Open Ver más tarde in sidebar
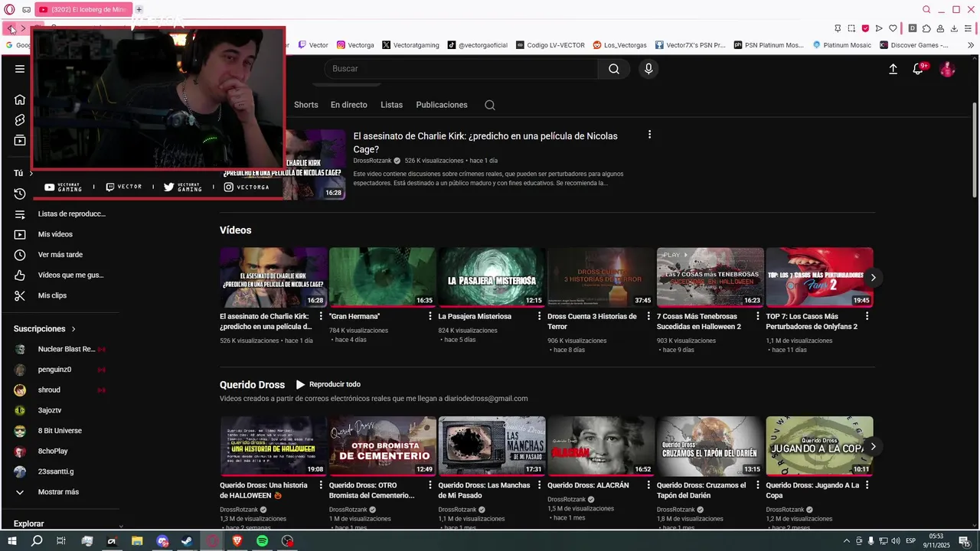This screenshot has height=551, width=980. coord(59,255)
